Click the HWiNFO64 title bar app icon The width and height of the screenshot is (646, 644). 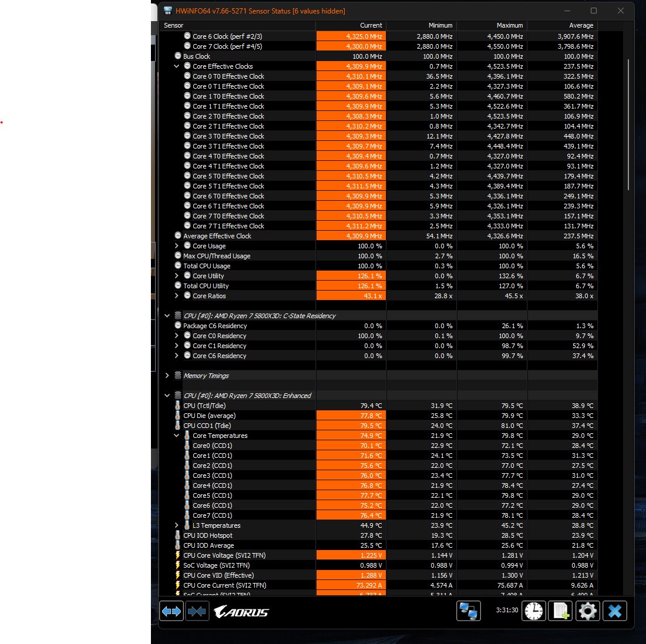point(168,11)
